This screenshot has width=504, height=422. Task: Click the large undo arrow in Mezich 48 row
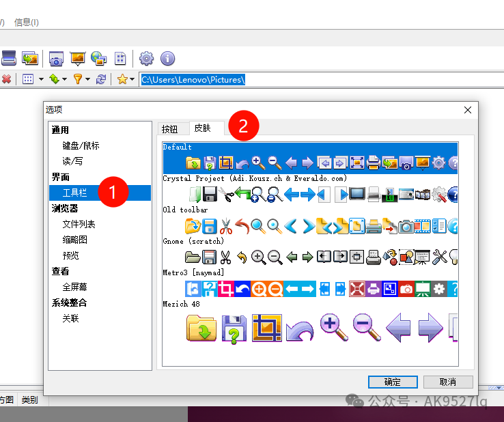point(300,330)
